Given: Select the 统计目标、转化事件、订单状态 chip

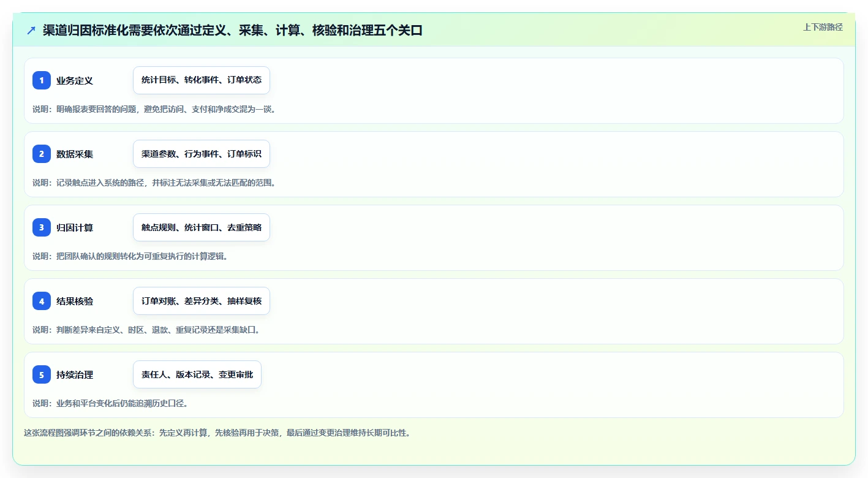Looking at the screenshot, I should point(202,80).
